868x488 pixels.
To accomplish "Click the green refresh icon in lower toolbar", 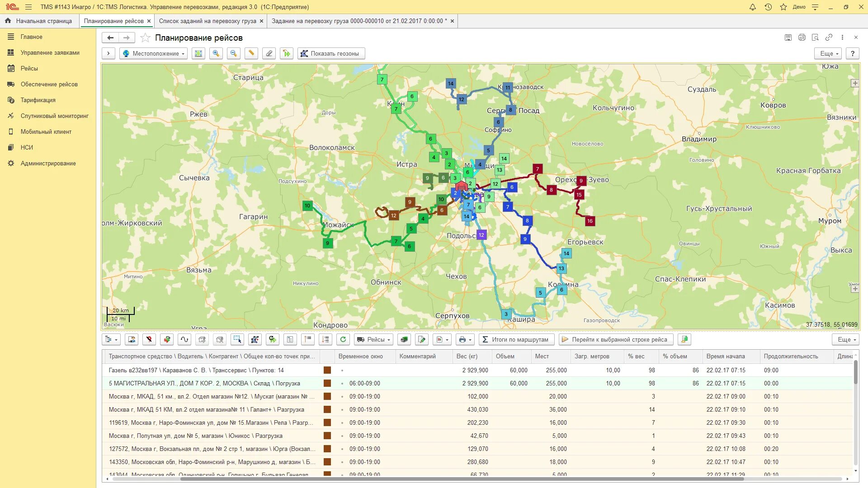I will (343, 339).
